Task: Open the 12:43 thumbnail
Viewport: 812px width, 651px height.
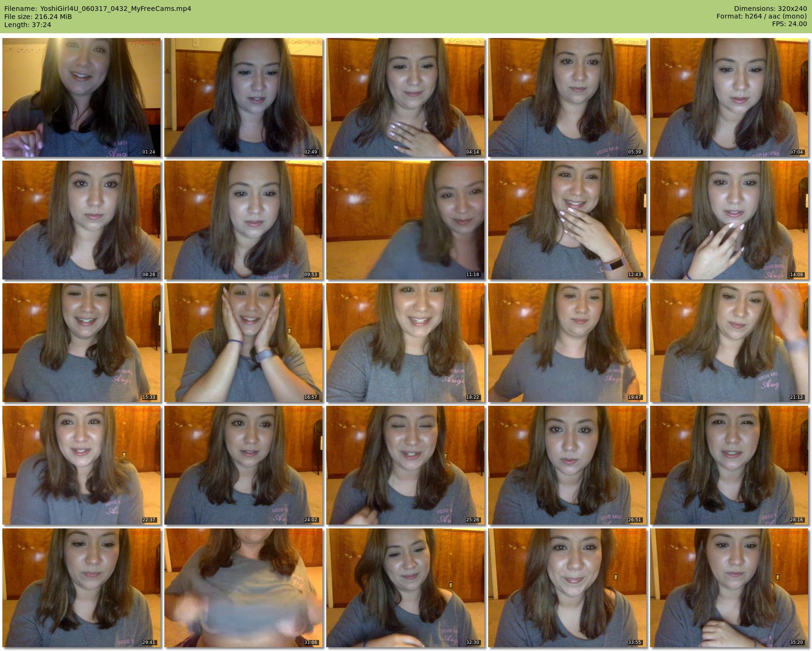Action: [567, 220]
